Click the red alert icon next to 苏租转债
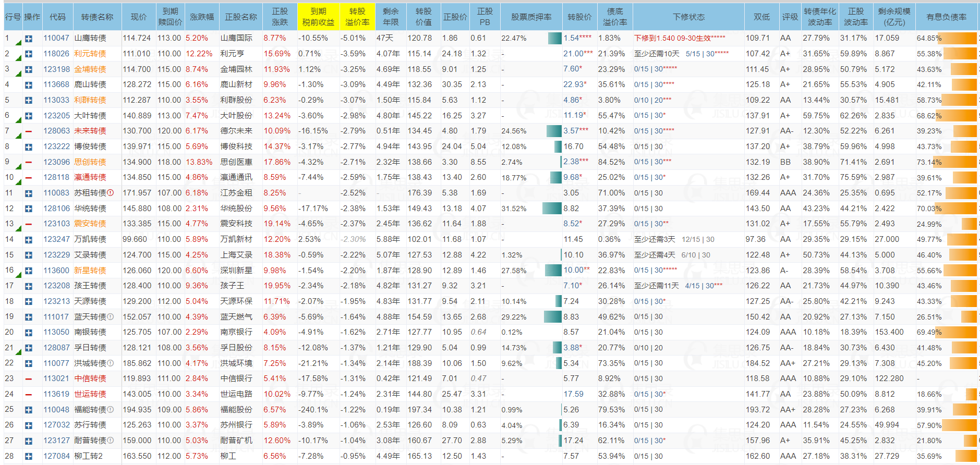Viewport: 980px width, 465px height. (x=111, y=193)
